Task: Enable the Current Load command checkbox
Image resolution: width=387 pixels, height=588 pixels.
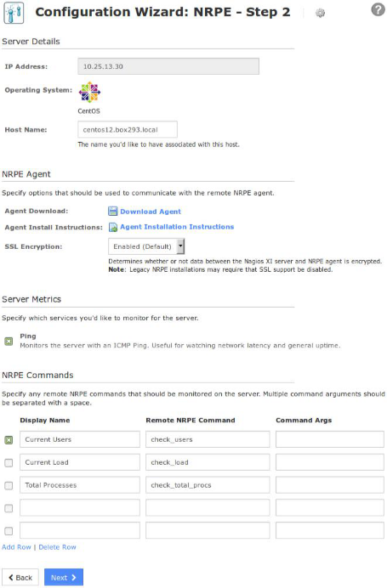Action: click(x=9, y=463)
